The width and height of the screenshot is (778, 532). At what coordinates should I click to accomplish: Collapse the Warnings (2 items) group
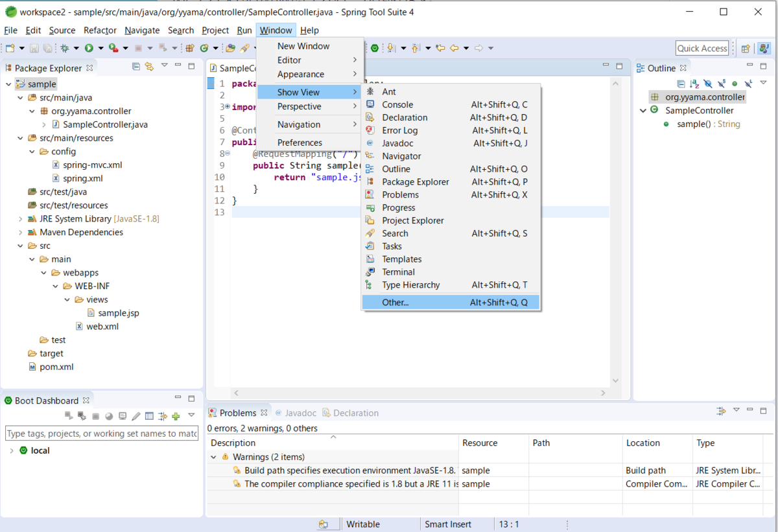coord(214,457)
